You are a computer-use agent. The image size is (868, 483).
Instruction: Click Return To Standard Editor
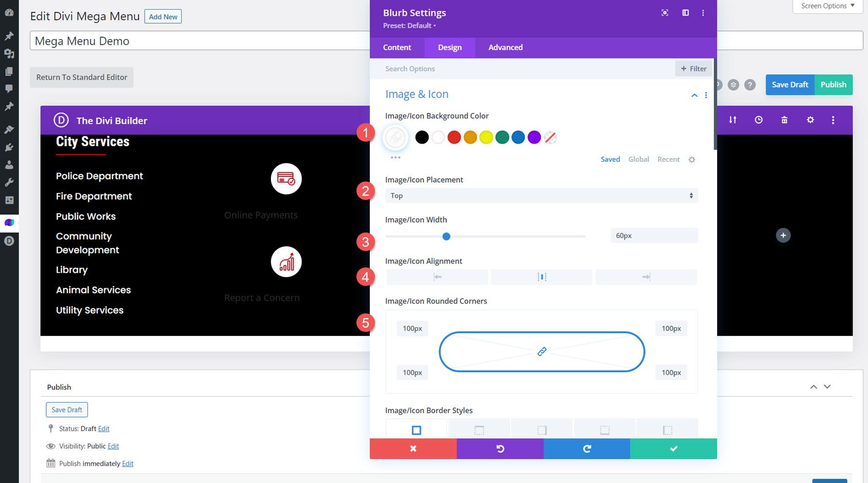point(81,77)
